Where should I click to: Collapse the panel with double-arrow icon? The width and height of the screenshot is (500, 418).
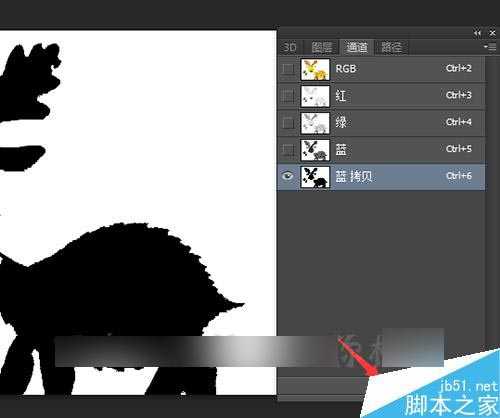pos(477,33)
